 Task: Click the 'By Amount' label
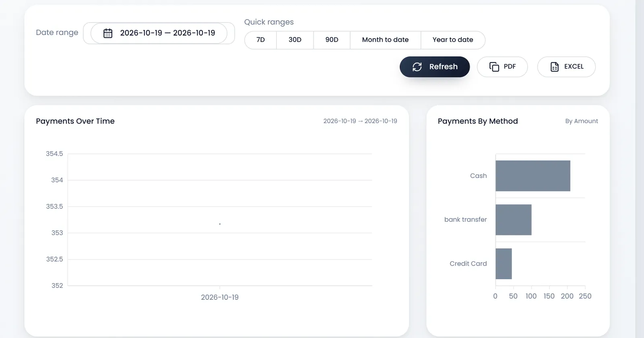click(582, 121)
